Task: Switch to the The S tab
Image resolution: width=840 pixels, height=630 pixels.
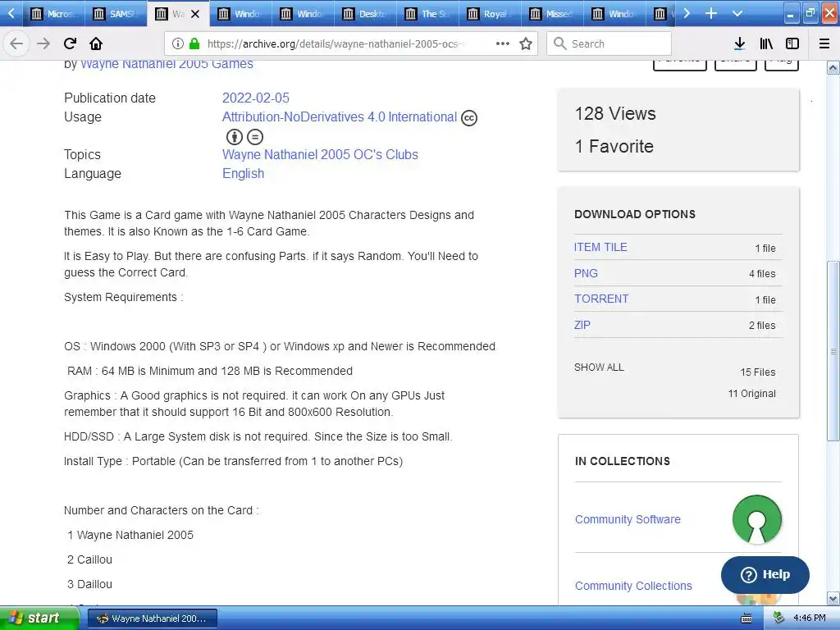Action: 427,14
